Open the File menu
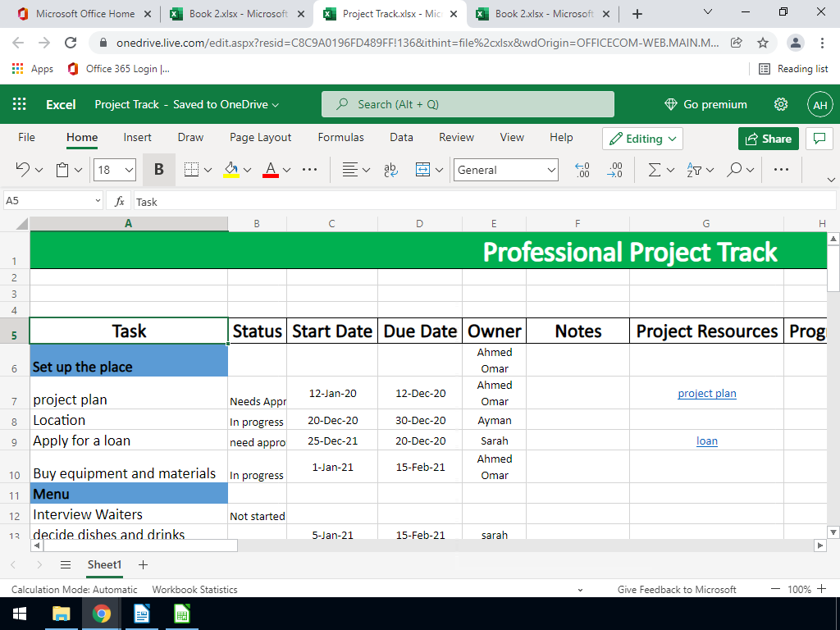Image resolution: width=840 pixels, height=630 pixels. (26, 138)
